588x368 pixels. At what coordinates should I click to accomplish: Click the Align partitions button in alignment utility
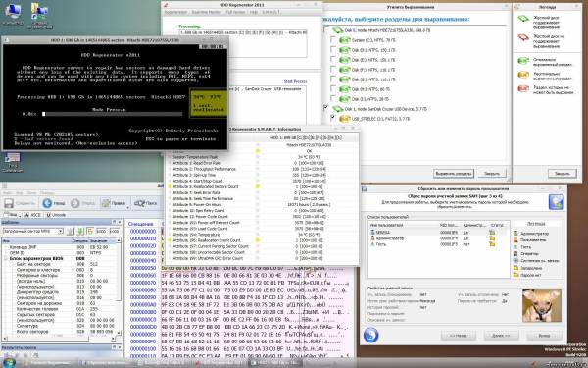454,174
